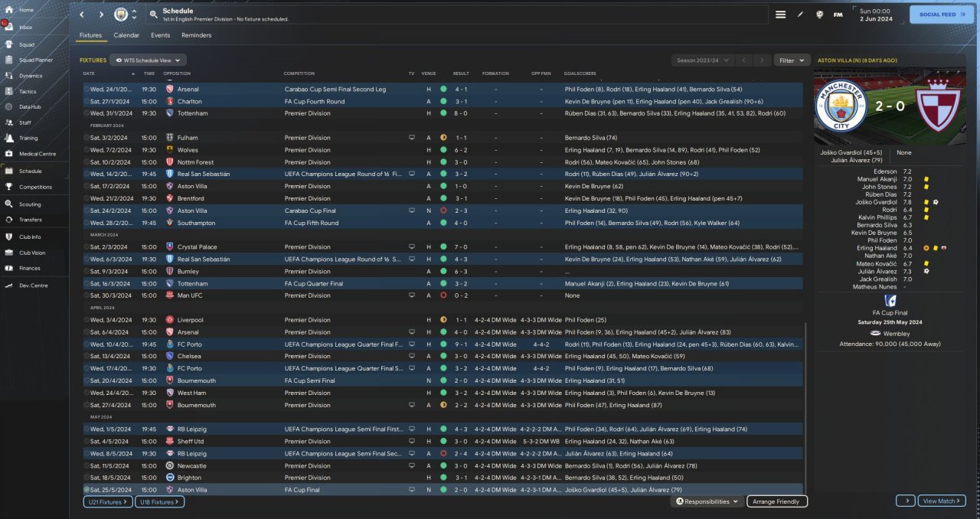This screenshot has height=519, width=980.
Task: Click the pencil edit icon in the header
Action: tap(801, 15)
